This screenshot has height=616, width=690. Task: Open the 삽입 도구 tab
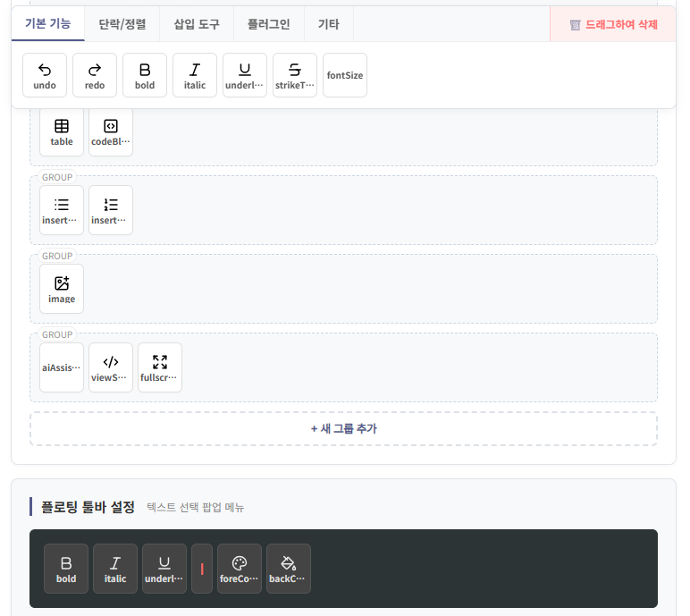[x=197, y=24]
